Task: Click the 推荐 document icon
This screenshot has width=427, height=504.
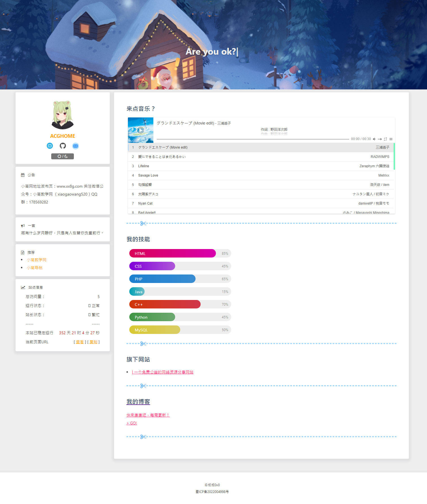Action: coord(23,252)
